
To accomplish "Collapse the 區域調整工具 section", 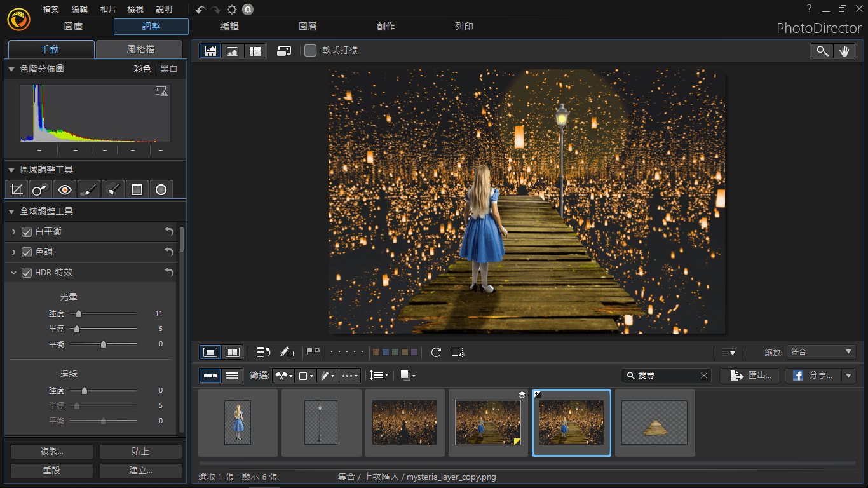I will click(11, 170).
